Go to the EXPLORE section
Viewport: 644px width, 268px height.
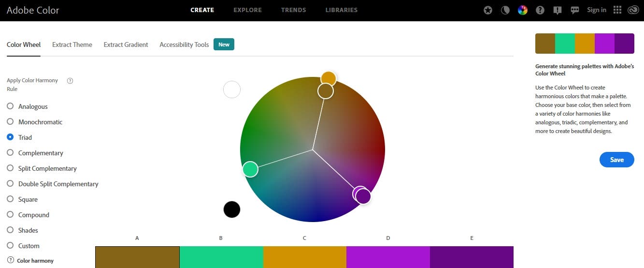point(247,10)
